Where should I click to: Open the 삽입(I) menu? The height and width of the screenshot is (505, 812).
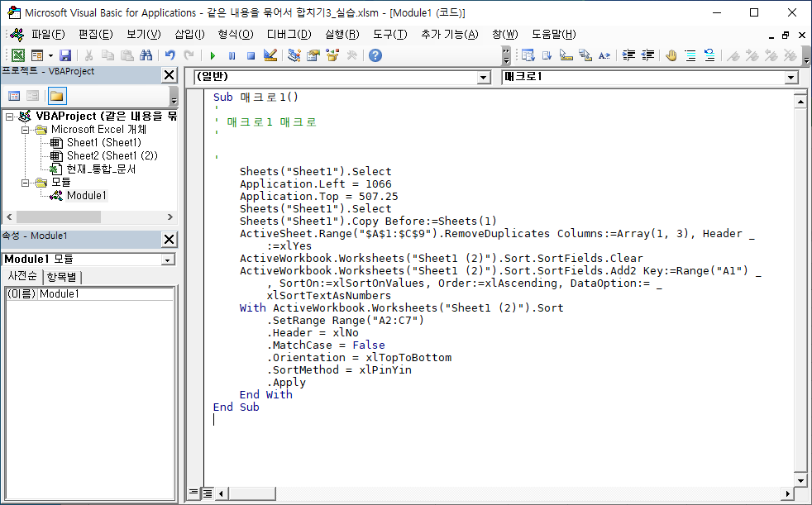[x=189, y=35]
